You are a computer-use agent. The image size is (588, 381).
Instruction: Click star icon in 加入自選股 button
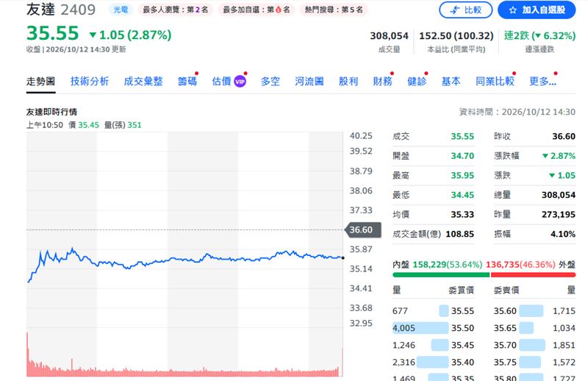[512, 10]
